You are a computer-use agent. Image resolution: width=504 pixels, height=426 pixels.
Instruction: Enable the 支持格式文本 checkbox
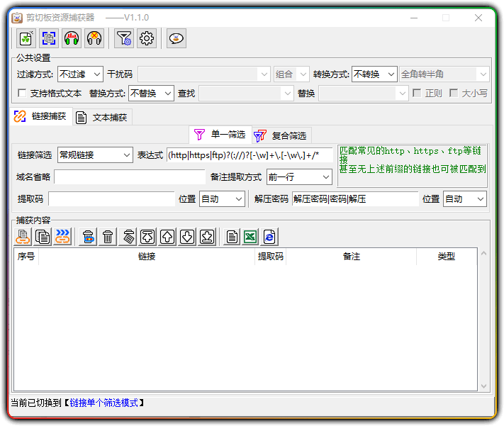22,93
